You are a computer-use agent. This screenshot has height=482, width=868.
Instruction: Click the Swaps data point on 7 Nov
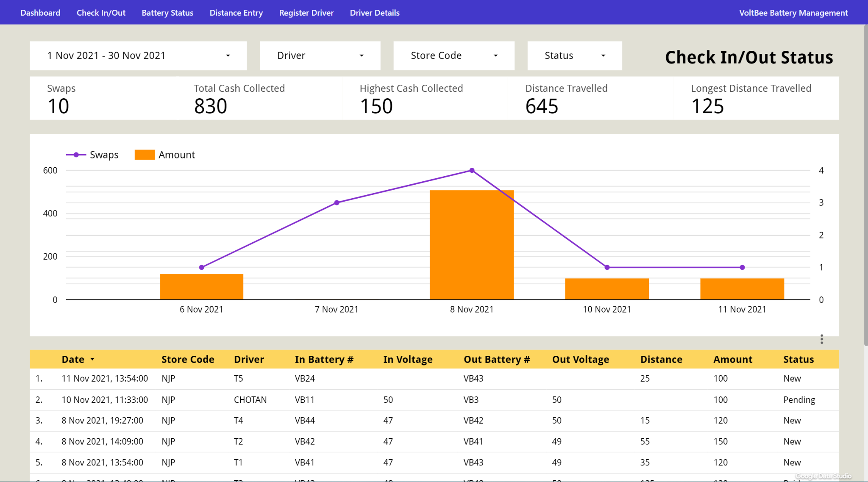pos(337,202)
